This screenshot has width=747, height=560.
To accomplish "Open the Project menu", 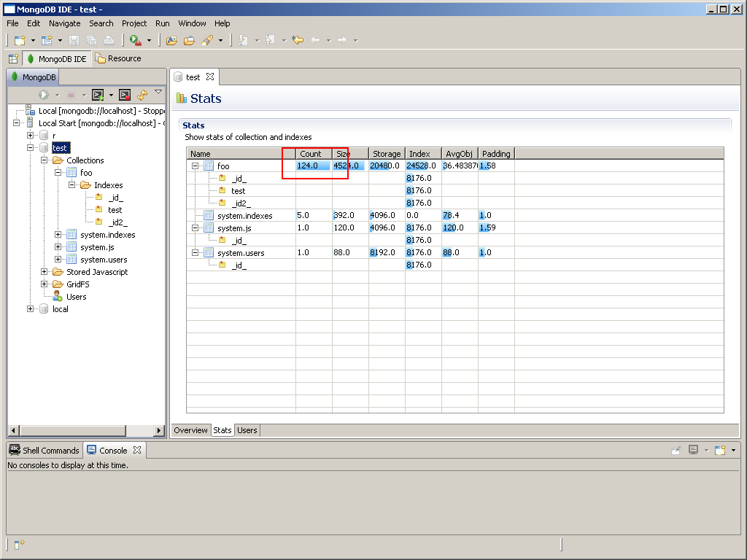I will point(134,23).
